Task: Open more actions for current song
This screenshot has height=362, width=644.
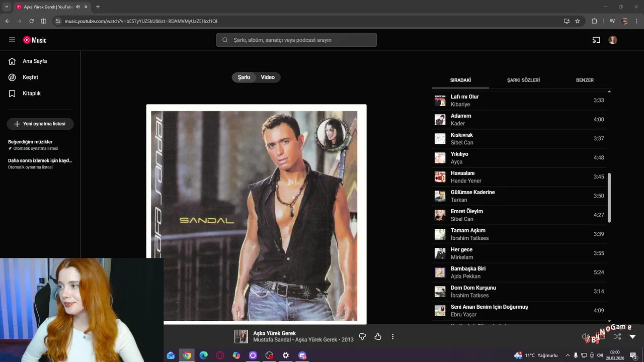Action: point(393,337)
